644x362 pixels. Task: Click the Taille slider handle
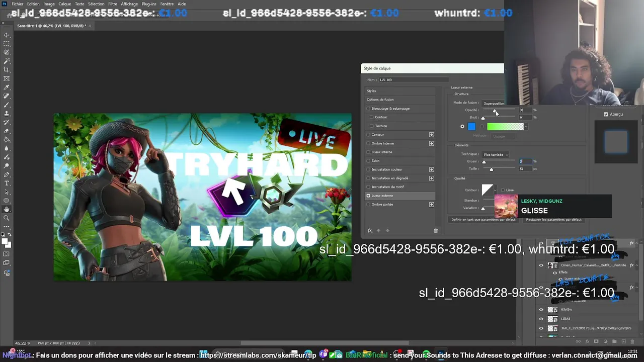pos(492,169)
